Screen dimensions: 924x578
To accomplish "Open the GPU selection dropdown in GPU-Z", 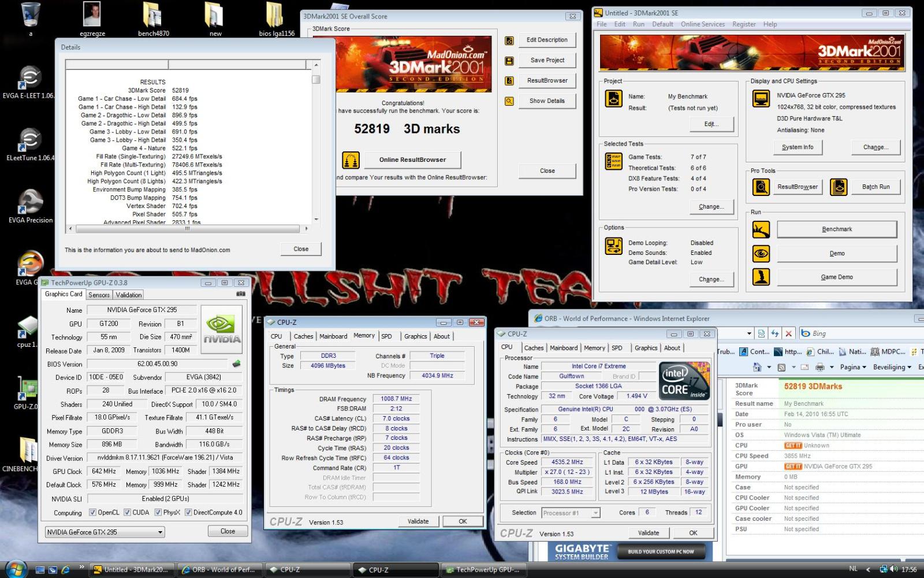I will (x=105, y=532).
